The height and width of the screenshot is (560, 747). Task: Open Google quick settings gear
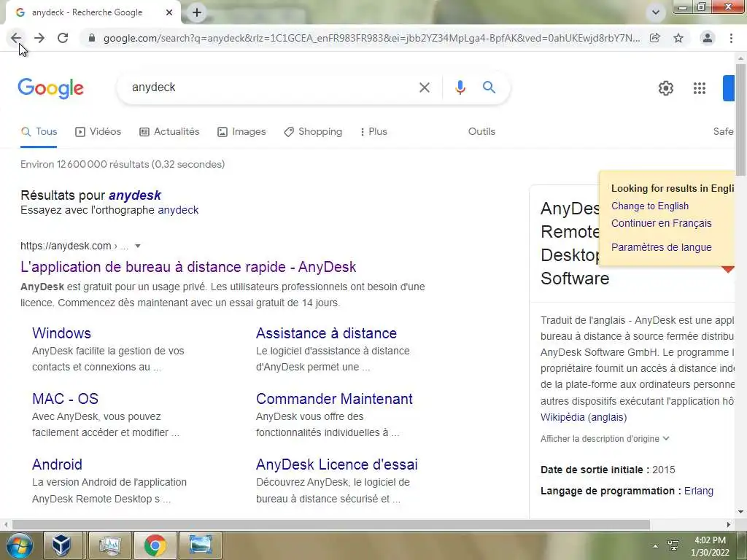665,88
